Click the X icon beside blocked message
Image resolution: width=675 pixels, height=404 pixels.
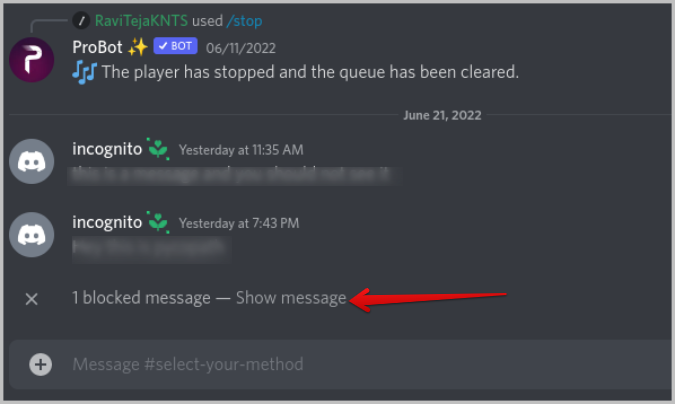coord(31,298)
